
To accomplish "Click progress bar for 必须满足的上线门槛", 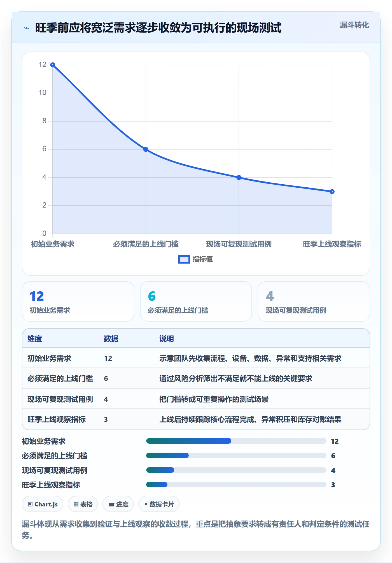I will click(x=236, y=456).
